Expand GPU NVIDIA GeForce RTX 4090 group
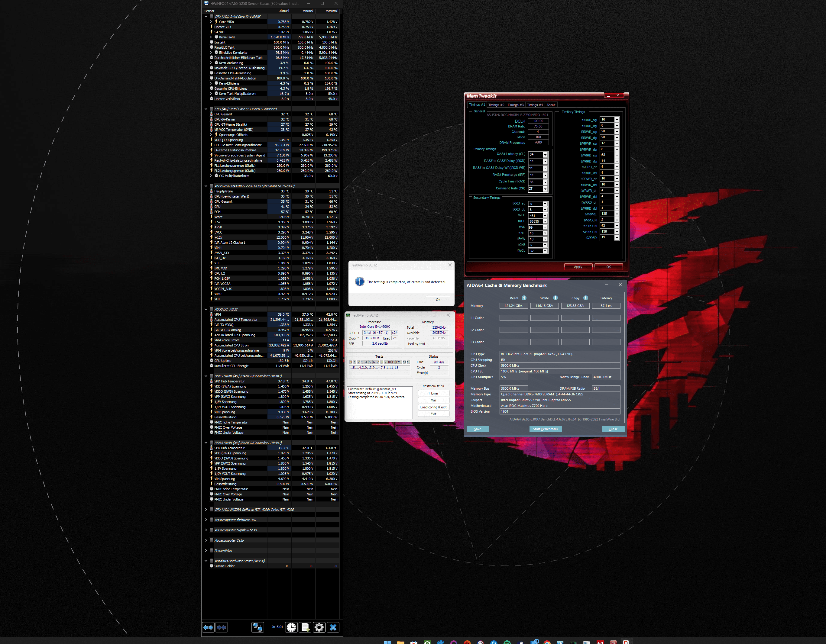826x644 pixels. (206, 510)
